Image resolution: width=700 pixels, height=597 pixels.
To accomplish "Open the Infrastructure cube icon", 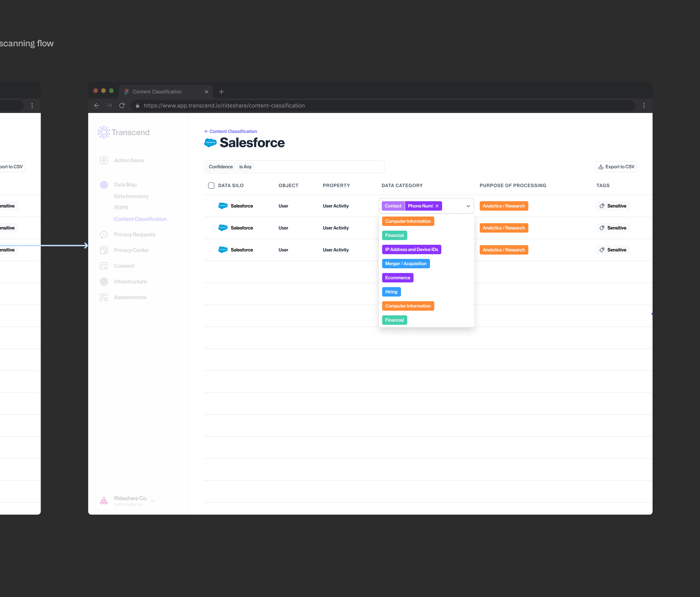I will tap(104, 282).
